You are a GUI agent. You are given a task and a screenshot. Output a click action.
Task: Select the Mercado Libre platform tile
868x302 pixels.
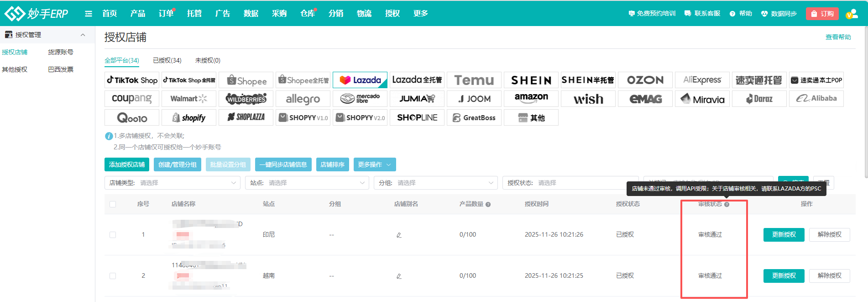coord(360,99)
